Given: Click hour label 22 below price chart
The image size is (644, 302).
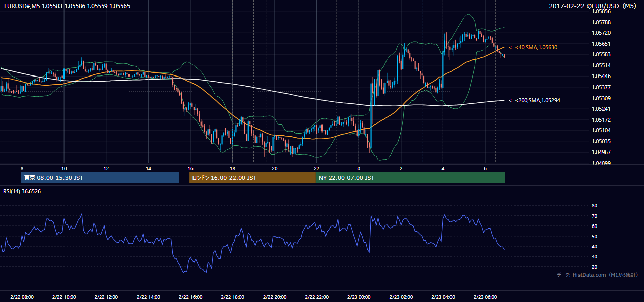Looking at the screenshot, I should pyautogui.click(x=316, y=168).
